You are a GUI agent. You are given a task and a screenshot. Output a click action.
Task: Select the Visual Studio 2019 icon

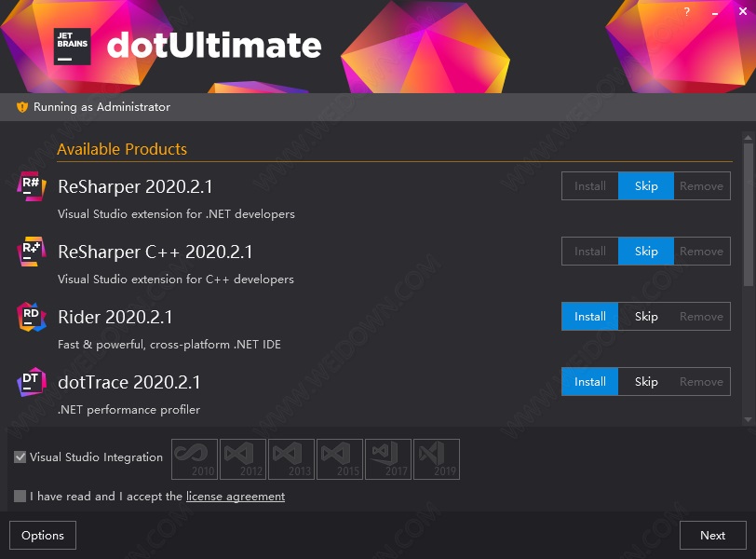[x=437, y=459]
